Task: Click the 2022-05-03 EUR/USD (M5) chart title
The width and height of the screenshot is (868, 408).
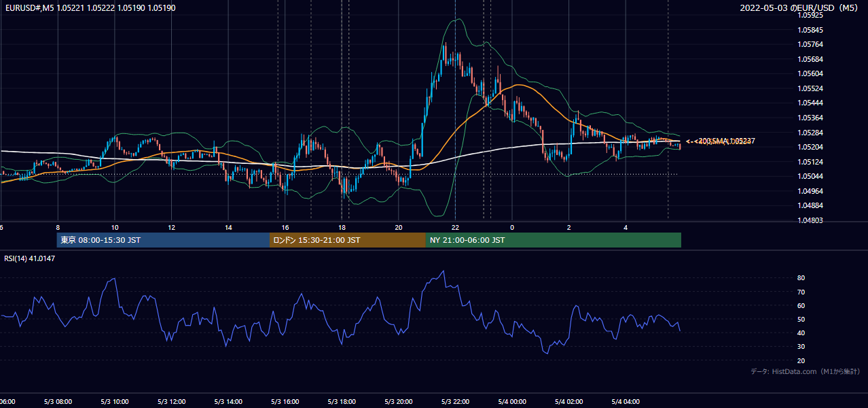Action: 799,8
